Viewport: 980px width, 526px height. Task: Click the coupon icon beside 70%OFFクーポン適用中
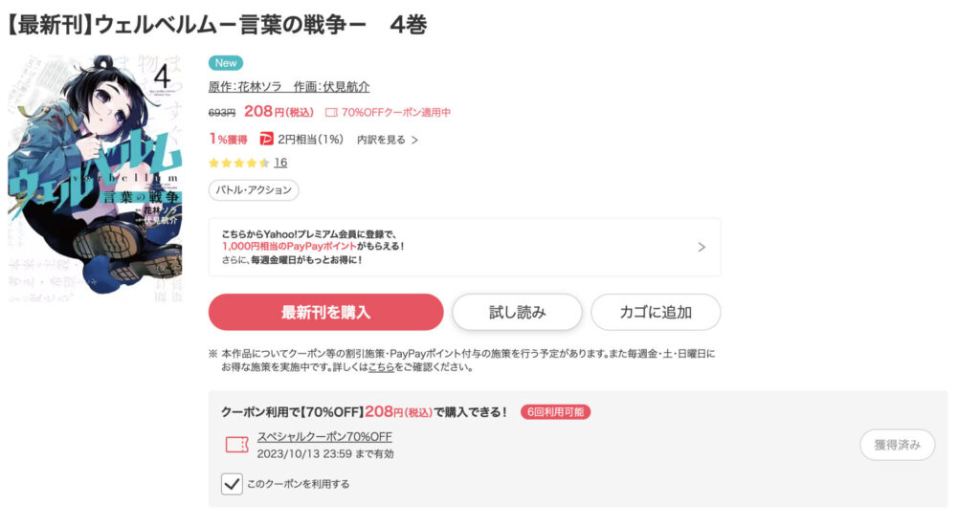point(331,113)
